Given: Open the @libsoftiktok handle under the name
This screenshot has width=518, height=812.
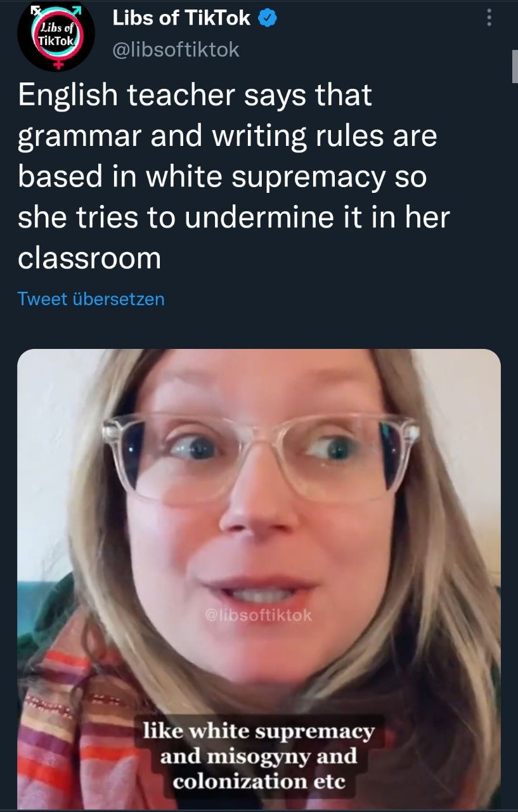Looking at the screenshot, I should coord(176,50).
